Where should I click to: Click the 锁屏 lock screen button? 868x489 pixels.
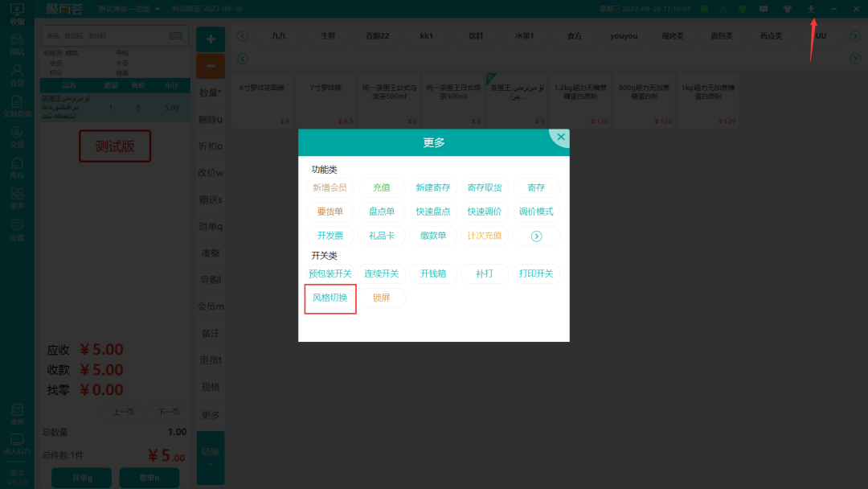click(x=382, y=298)
